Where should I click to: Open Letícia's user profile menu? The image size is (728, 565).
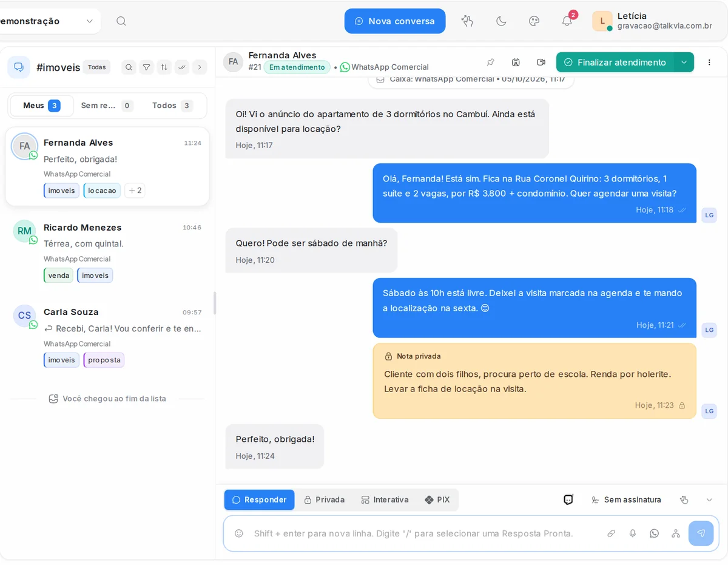(653, 21)
